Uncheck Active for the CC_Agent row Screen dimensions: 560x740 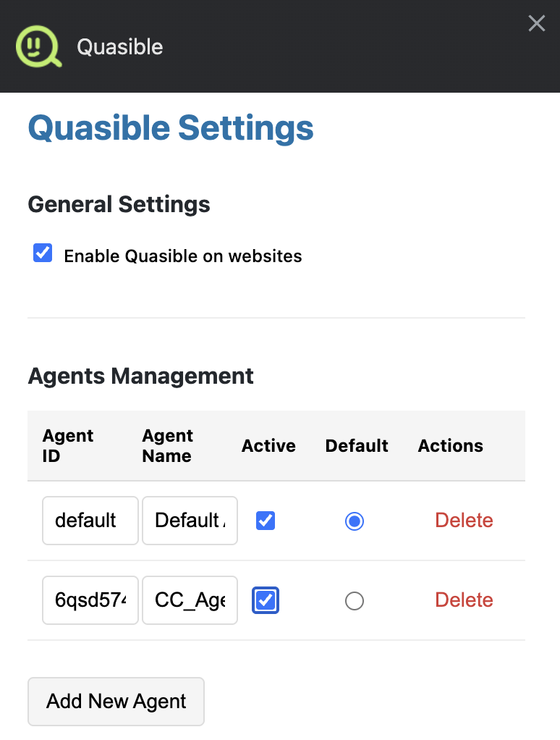coord(266,600)
